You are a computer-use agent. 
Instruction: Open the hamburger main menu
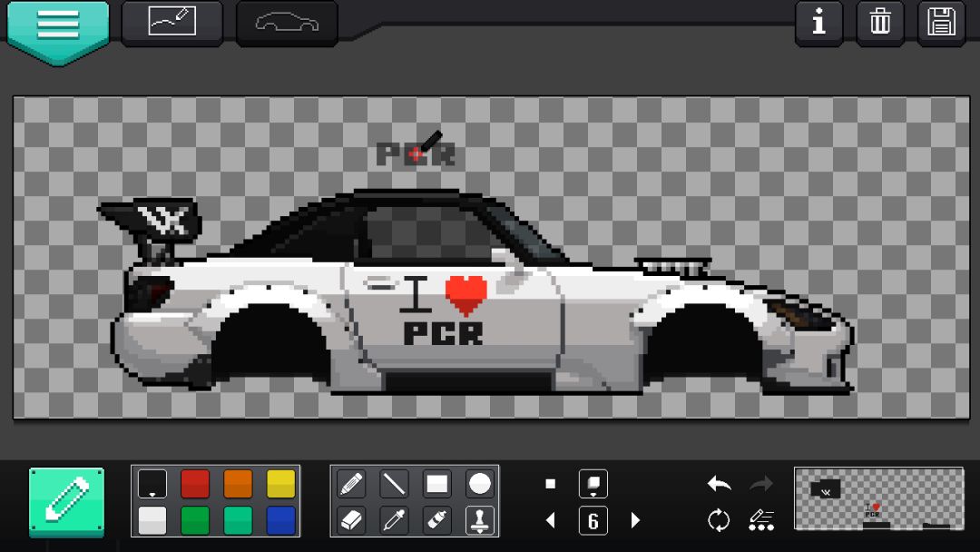coord(58,28)
